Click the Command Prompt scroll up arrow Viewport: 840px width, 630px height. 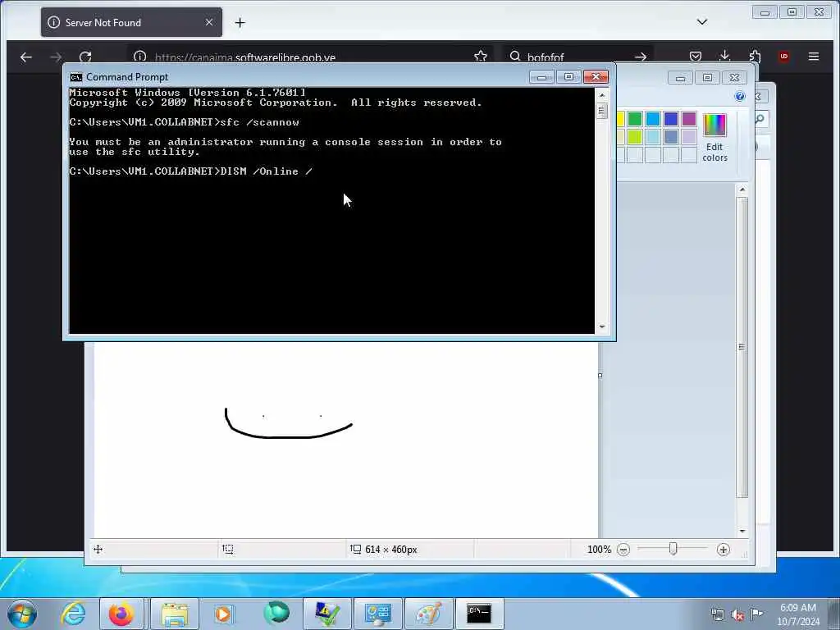[x=601, y=95]
